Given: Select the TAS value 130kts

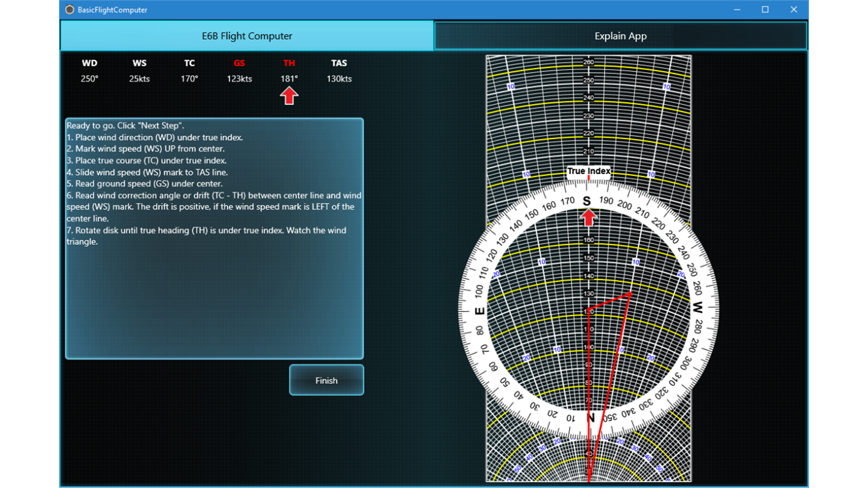Looking at the screenshot, I should coord(339,79).
